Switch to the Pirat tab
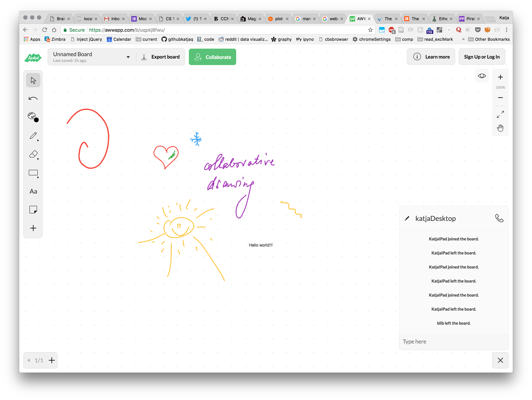Viewport: 532px width, 400px height. point(470,19)
